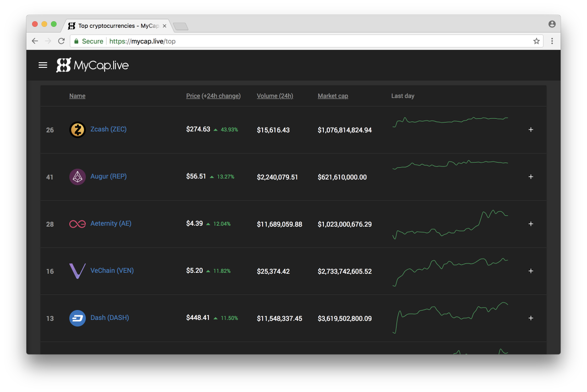Add Dash with the plus icon
The image size is (587, 392).
tap(531, 318)
